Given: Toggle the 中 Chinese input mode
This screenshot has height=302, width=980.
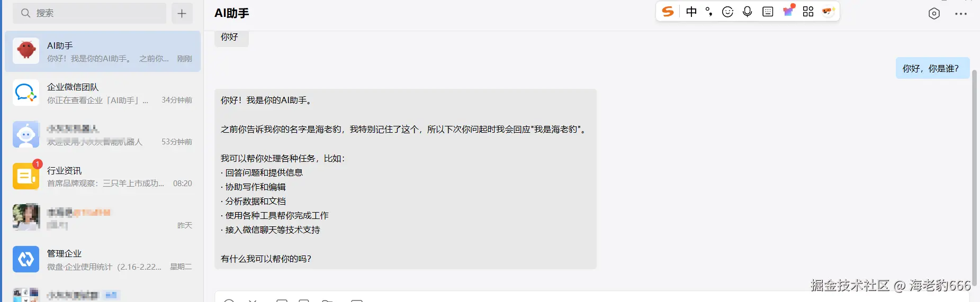Looking at the screenshot, I should [691, 12].
